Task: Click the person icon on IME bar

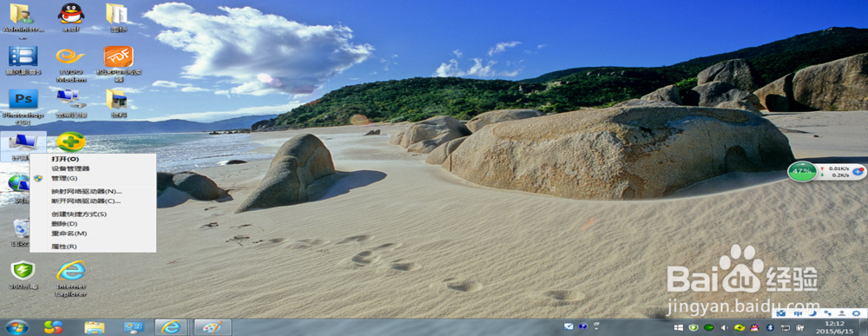Action: (842, 313)
